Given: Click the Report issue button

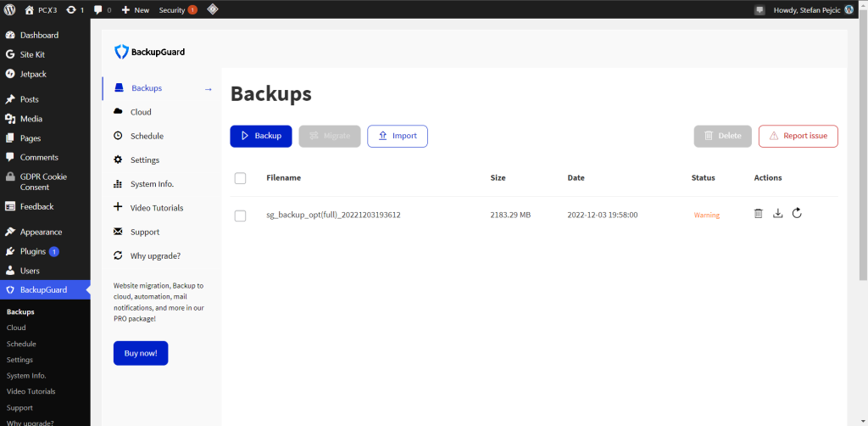Looking at the screenshot, I should pos(798,136).
